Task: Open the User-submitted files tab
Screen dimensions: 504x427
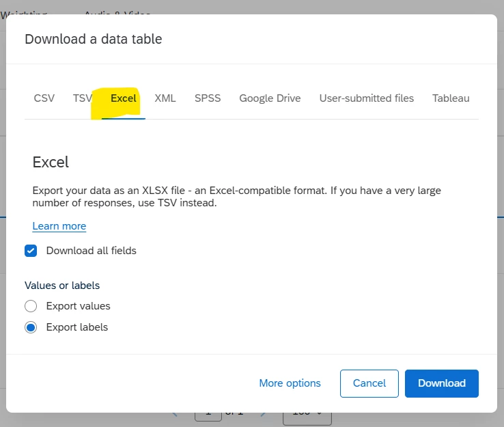Action: click(367, 98)
